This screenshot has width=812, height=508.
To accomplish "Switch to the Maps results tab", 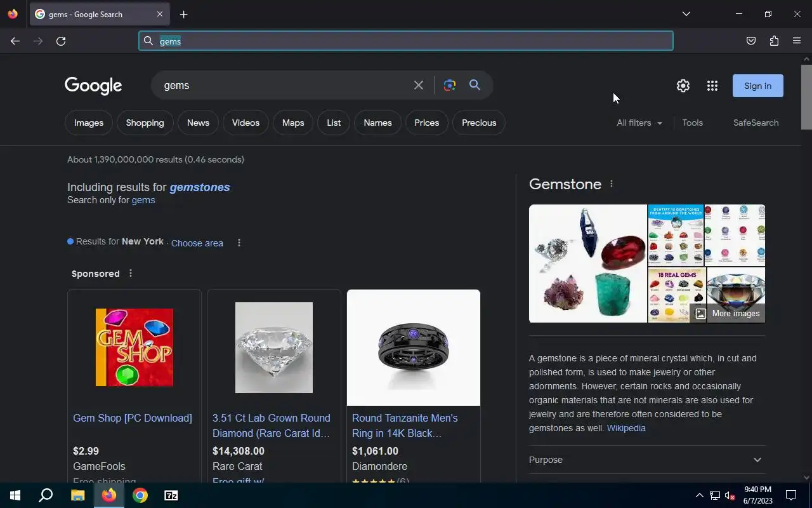I will 293,123.
